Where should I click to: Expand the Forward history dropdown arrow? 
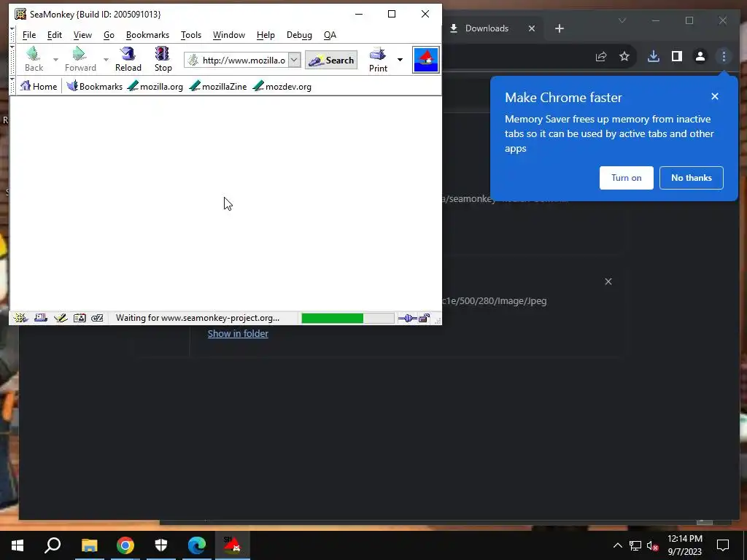click(106, 60)
